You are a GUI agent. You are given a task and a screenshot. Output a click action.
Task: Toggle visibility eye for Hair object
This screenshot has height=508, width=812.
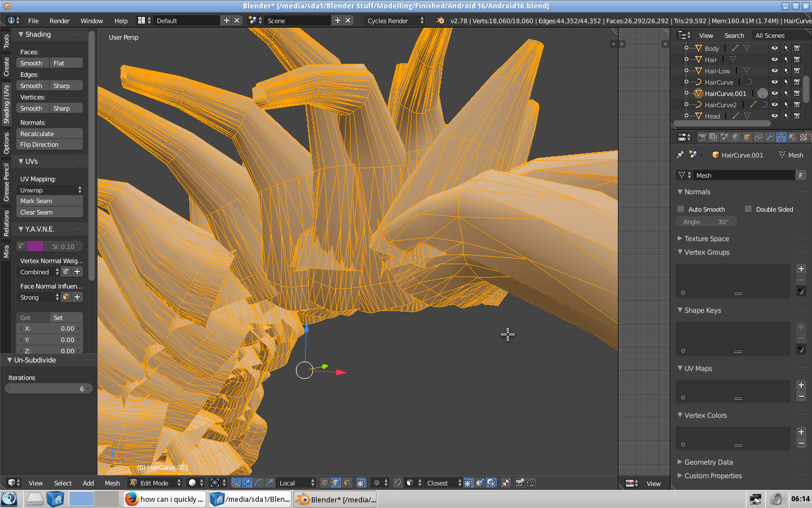[775, 59]
